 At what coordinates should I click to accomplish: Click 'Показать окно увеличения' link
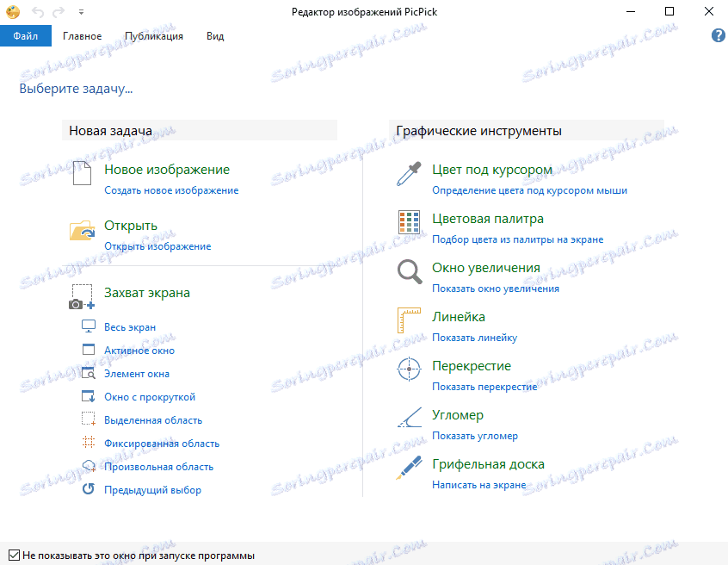pos(496,289)
